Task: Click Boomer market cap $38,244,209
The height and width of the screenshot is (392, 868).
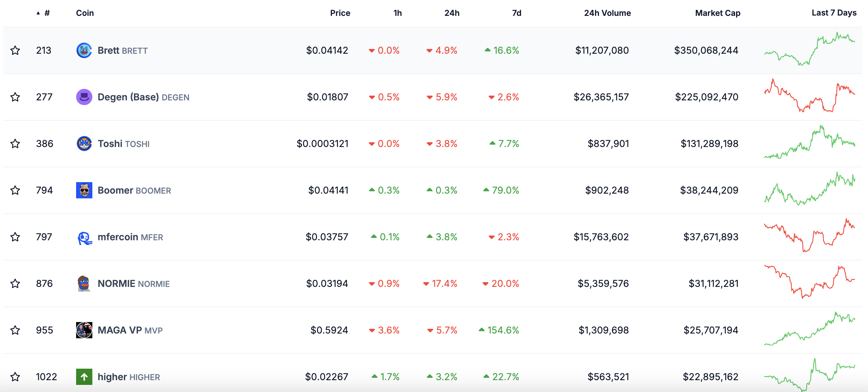Action: pyautogui.click(x=709, y=190)
